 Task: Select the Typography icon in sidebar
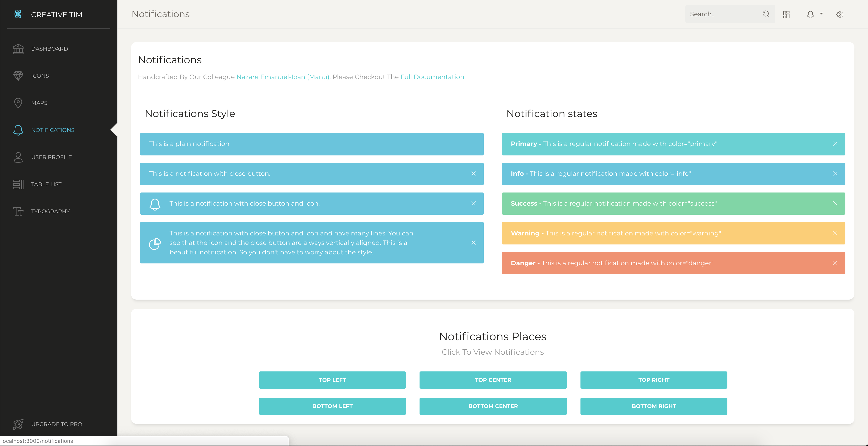coord(18,211)
